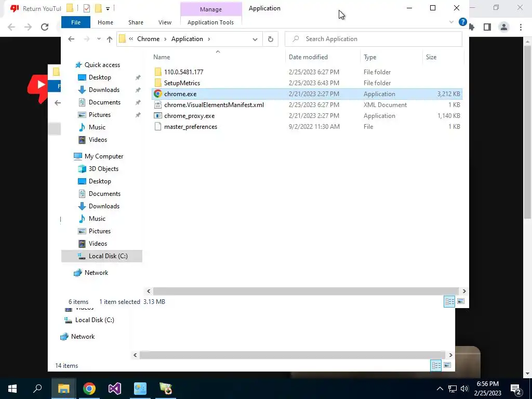Open pinned Pictures under Quick access
532x399 pixels.
coord(99,115)
